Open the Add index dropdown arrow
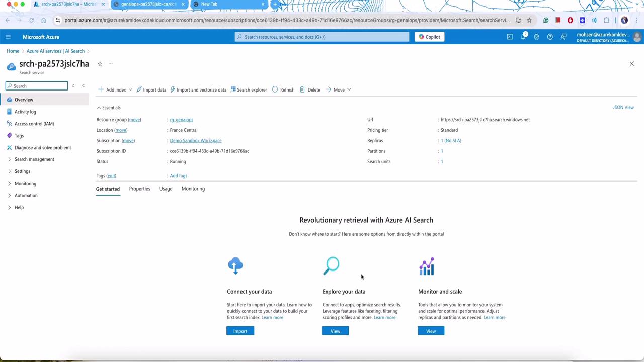The image size is (644, 362). (x=130, y=89)
